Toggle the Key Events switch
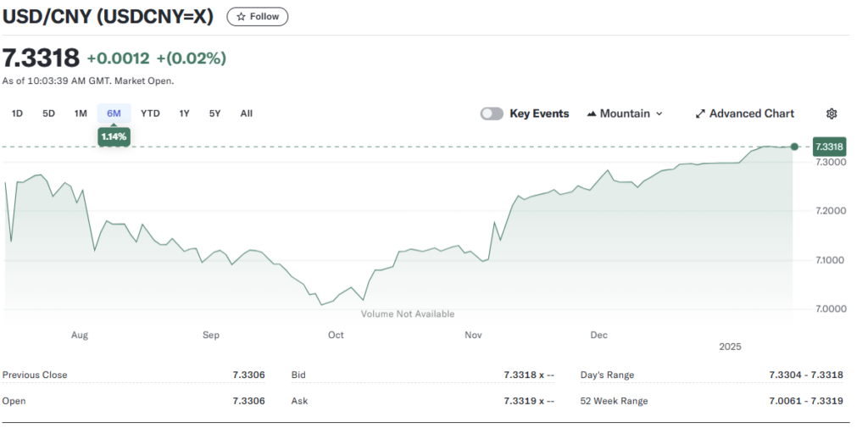This screenshot has height=428, width=868. pos(492,114)
